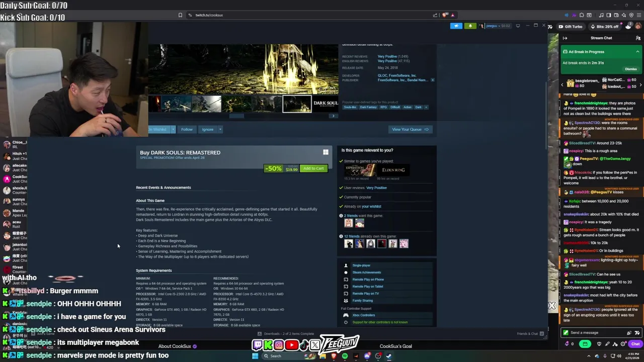Open the On Wishlist dropdown arrow
The image size is (644, 362).
tap(173, 129)
